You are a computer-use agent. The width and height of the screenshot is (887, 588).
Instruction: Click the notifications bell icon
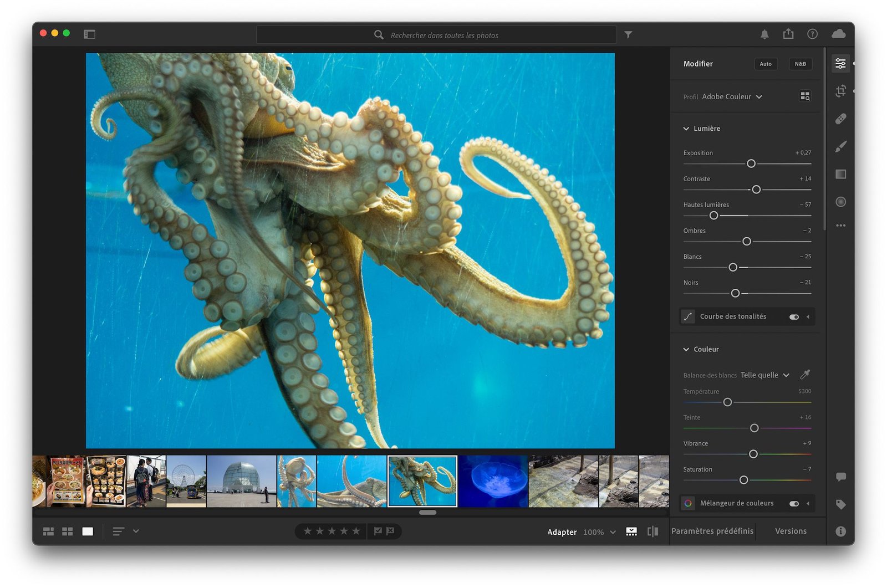click(764, 34)
